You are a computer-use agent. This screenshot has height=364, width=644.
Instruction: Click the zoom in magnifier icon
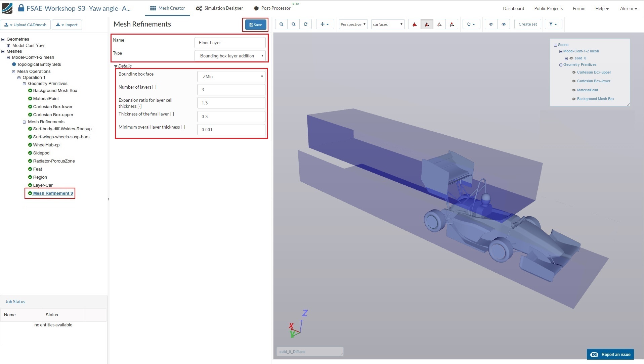click(x=281, y=24)
